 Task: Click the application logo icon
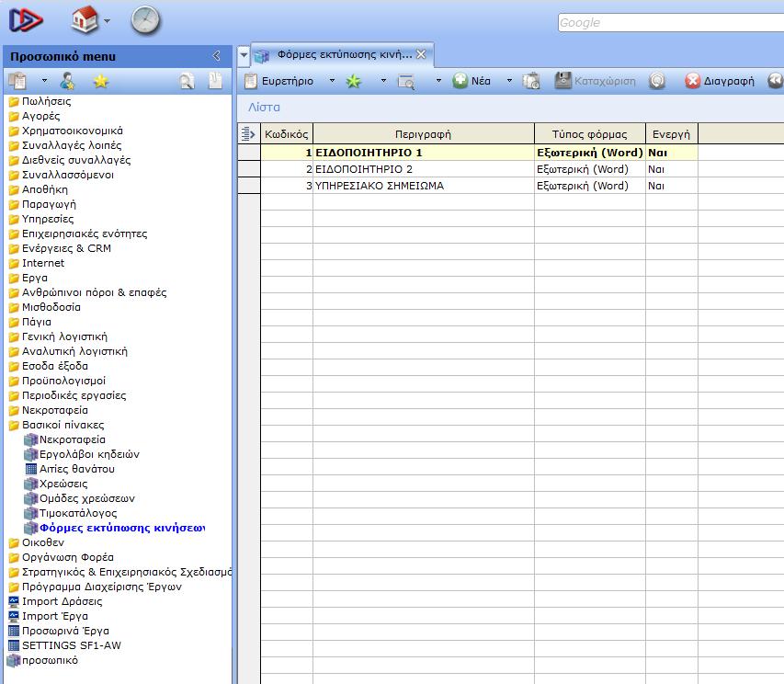coord(26,20)
